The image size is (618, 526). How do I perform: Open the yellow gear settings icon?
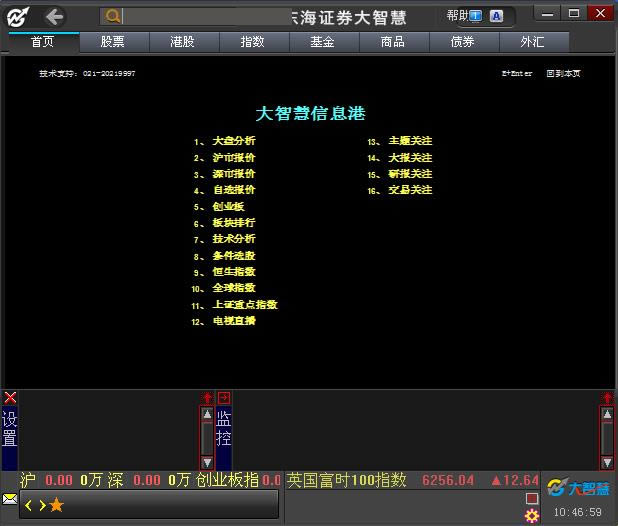(532, 516)
